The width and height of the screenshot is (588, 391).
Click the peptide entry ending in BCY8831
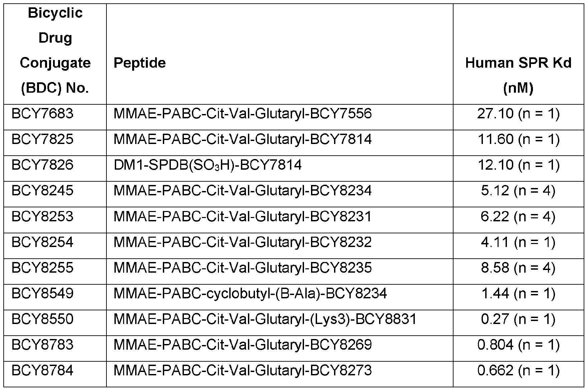pyautogui.click(x=265, y=319)
